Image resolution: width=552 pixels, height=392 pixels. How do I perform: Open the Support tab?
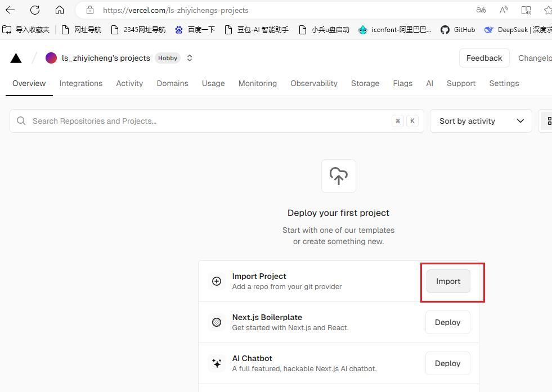(461, 83)
